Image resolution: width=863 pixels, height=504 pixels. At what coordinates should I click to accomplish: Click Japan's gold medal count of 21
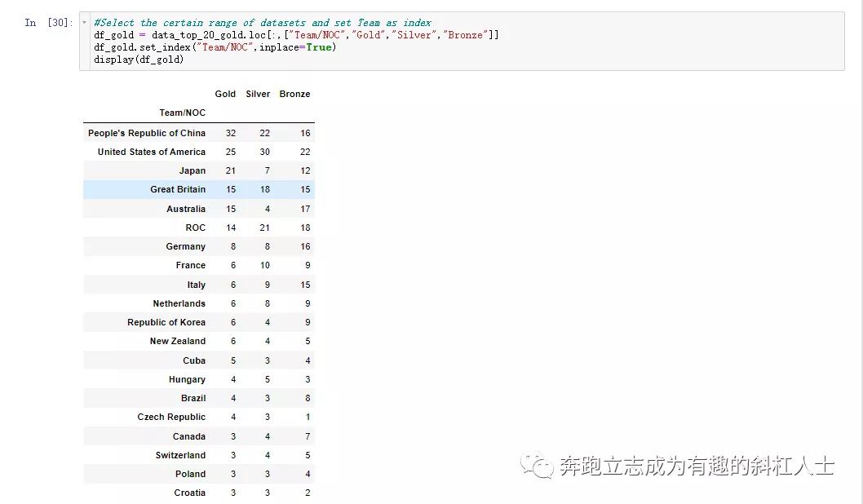230,170
